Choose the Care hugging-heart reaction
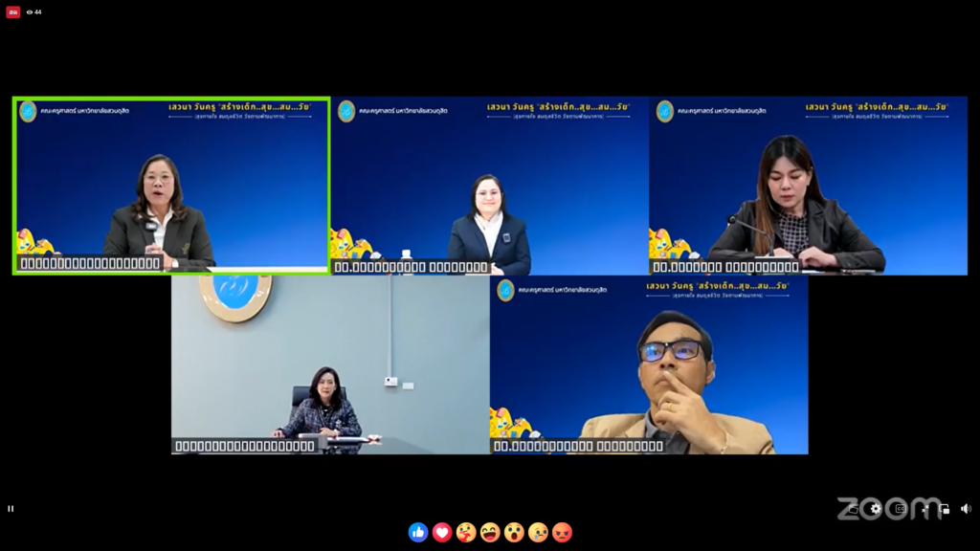Viewport: 980px width, 551px height. (x=466, y=533)
